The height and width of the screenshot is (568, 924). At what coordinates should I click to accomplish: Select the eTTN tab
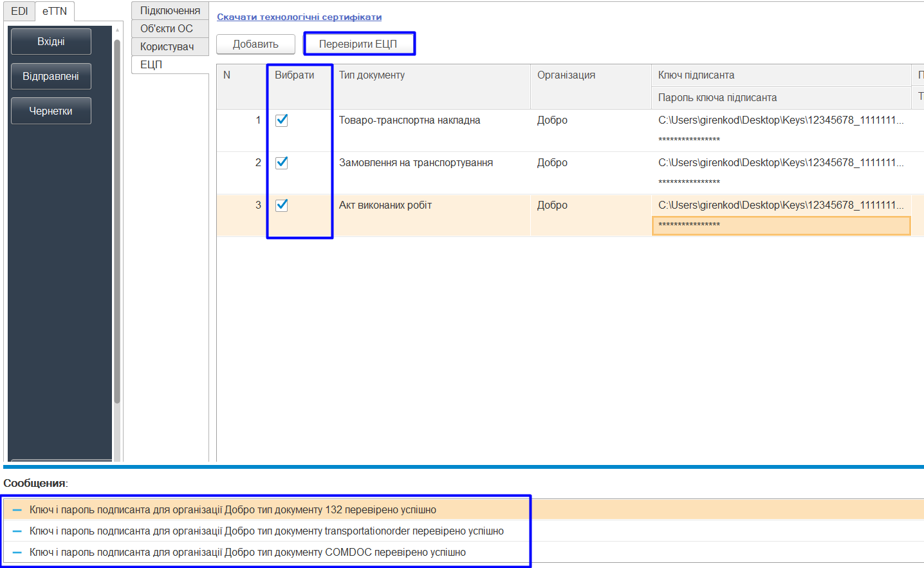55,11
